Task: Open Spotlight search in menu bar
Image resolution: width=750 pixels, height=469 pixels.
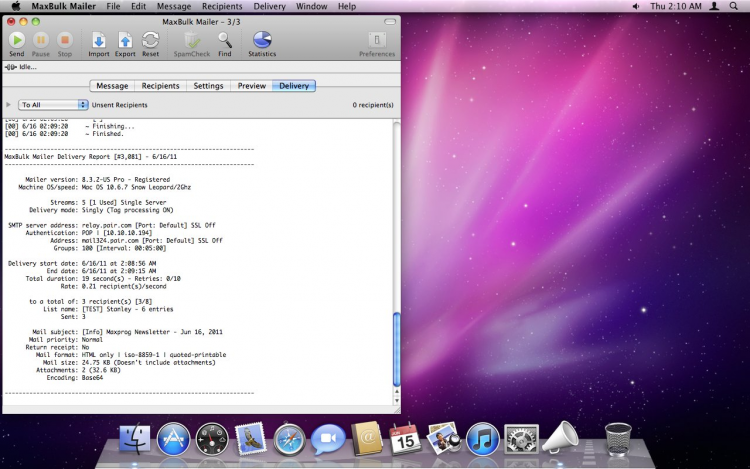Action: (734, 6)
